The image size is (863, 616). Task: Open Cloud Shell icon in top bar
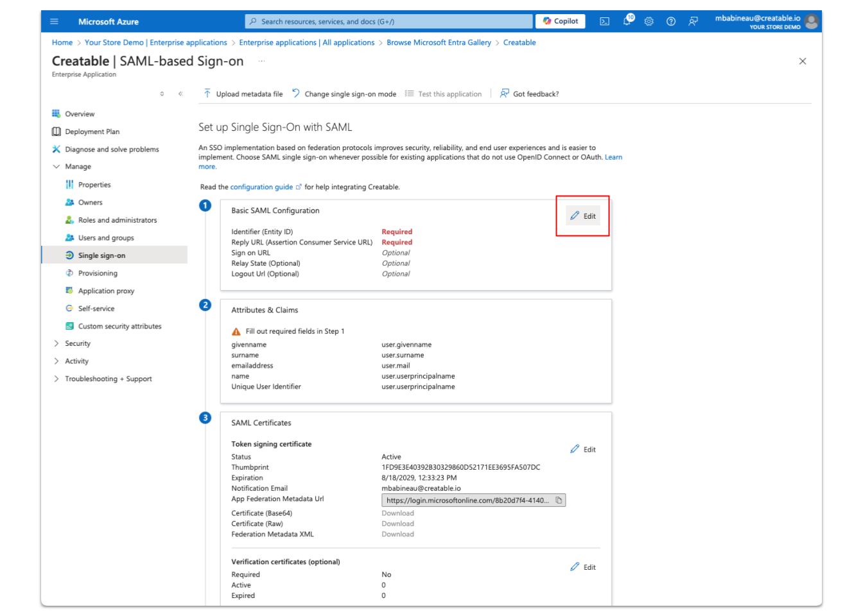(x=604, y=21)
